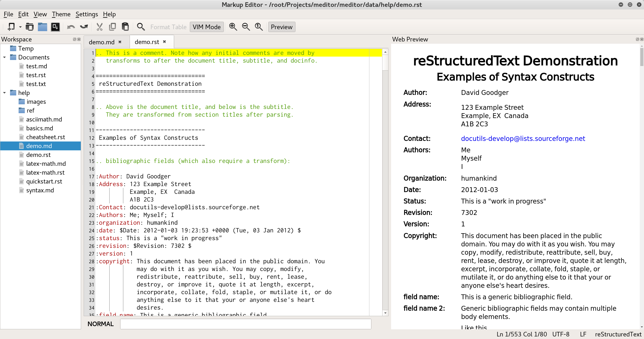The image size is (644, 339).
Task: Click the save file toolbar icon
Action: coord(55,27)
